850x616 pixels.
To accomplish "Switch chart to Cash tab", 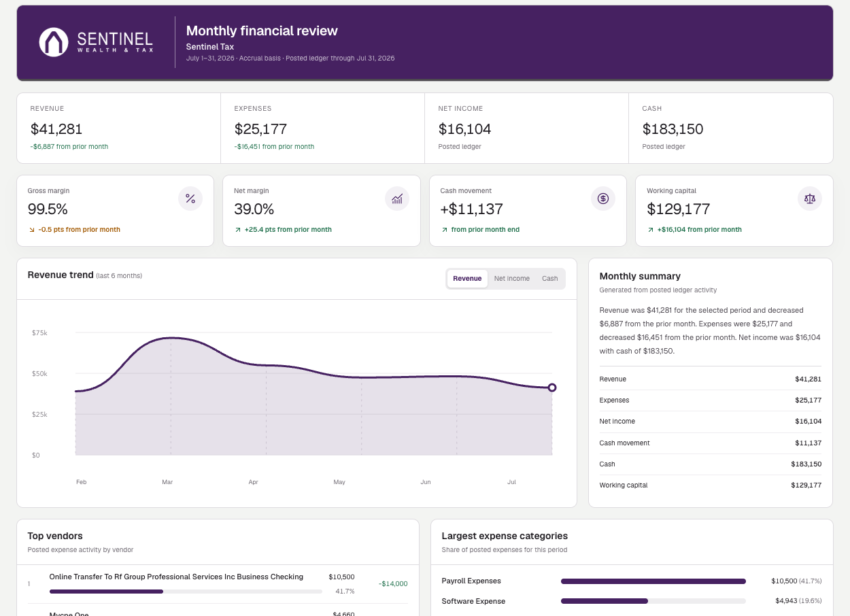I will tap(549, 279).
